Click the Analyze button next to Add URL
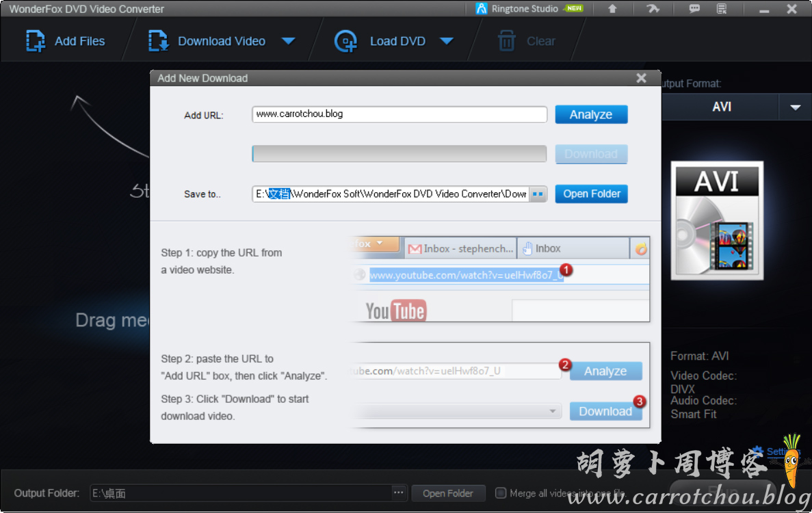 pos(591,114)
